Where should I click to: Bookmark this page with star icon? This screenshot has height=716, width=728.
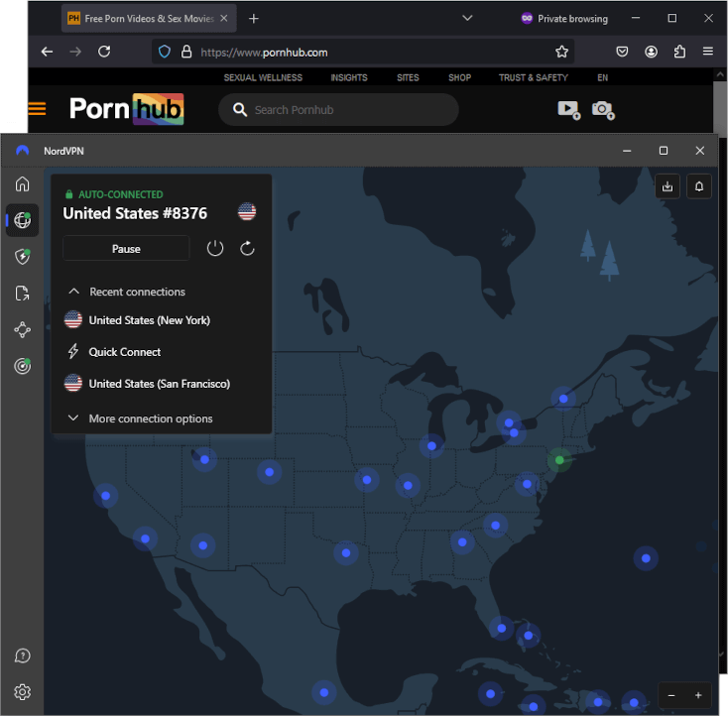pos(561,52)
